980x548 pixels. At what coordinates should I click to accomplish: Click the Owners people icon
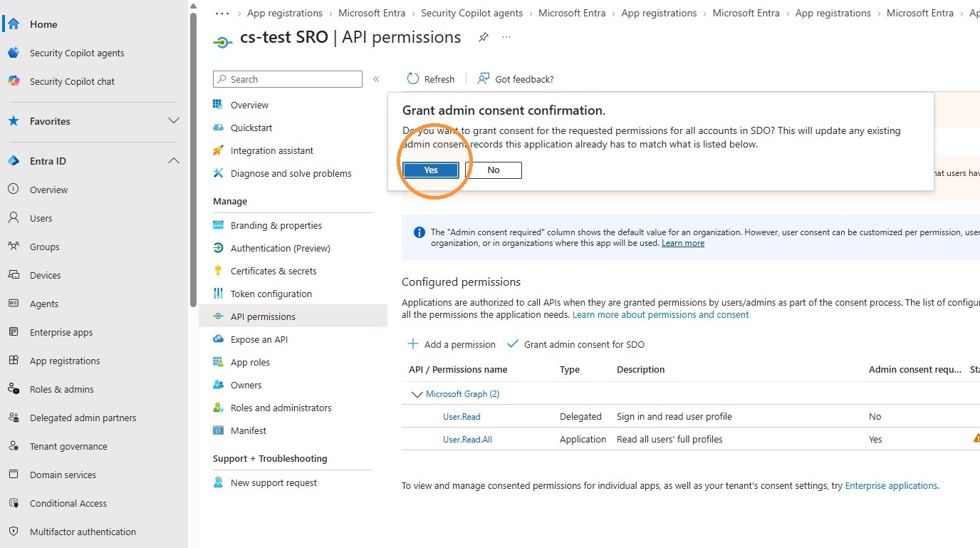point(219,385)
